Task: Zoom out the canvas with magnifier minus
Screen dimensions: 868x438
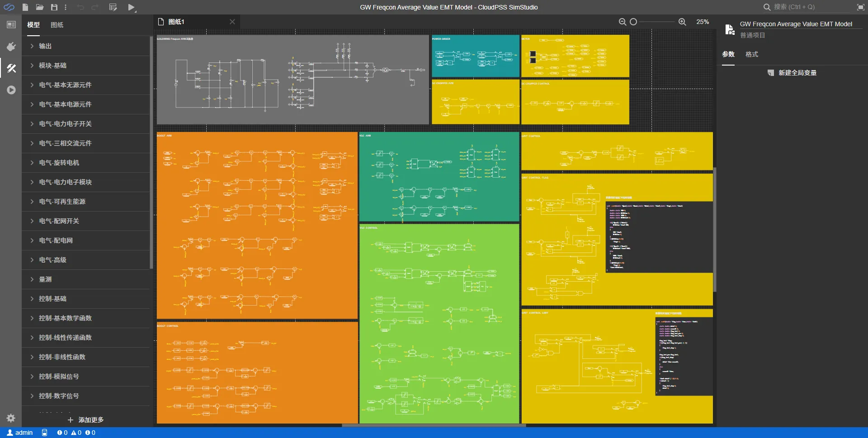Action: (623, 22)
